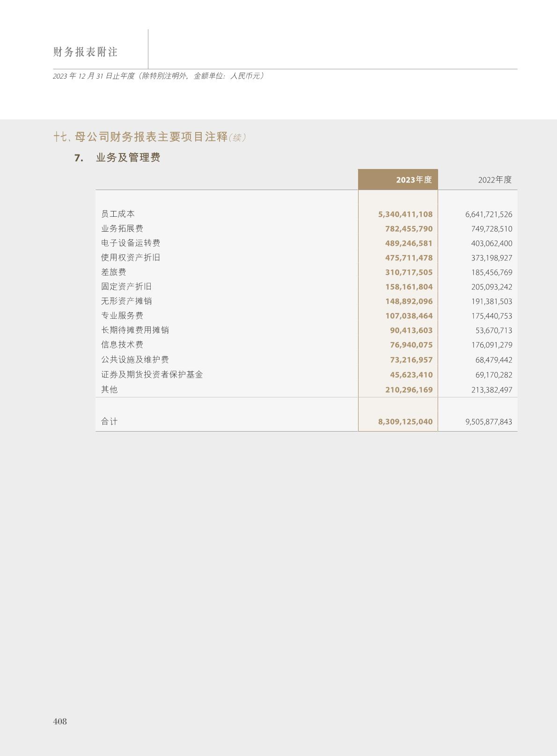Click the 证券及期货投资者保护基金 row label
Screen dimensions: 557x756
(152, 374)
